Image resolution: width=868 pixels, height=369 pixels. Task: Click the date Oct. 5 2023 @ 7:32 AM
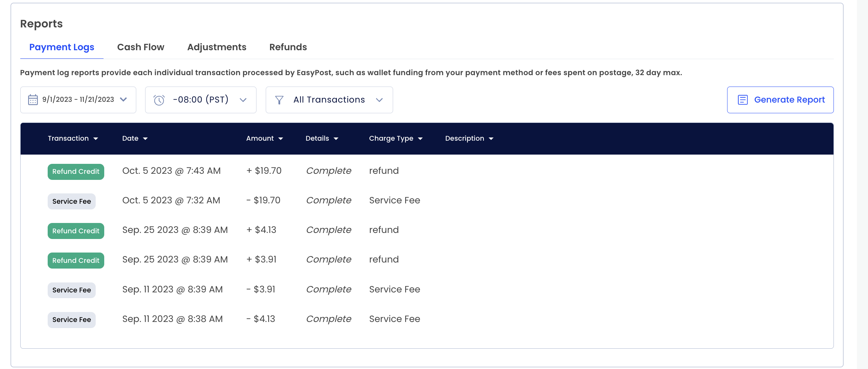click(x=171, y=201)
